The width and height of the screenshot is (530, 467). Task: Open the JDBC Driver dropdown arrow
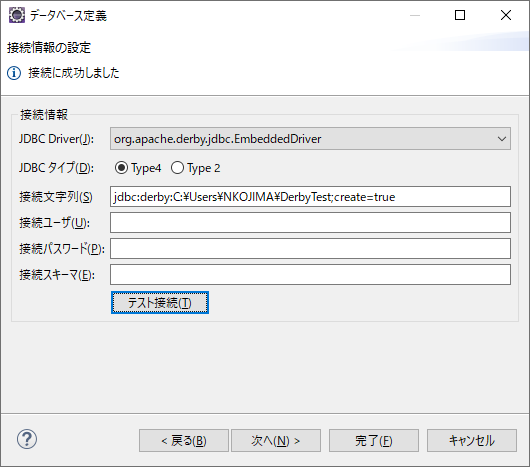point(502,139)
